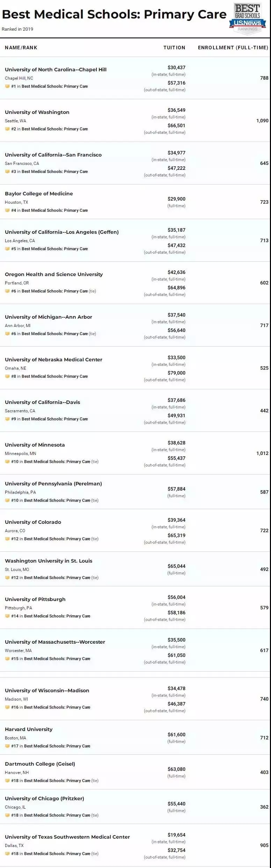Select the NAME/RANK column header
This screenshot has height=868, width=271.
(21, 48)
